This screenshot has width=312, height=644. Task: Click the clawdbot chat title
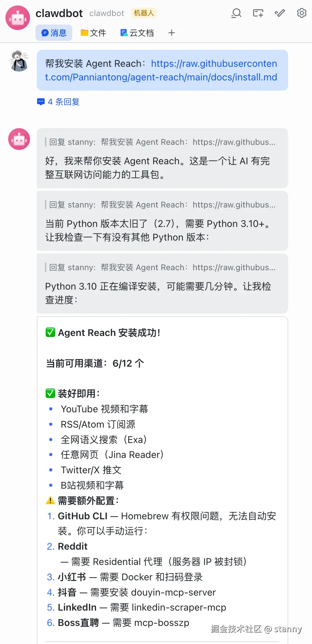point(59,13)
